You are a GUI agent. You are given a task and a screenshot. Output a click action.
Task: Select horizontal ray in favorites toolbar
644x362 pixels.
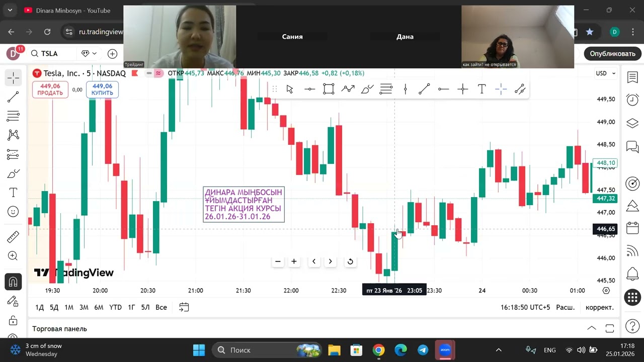point(443,89)
